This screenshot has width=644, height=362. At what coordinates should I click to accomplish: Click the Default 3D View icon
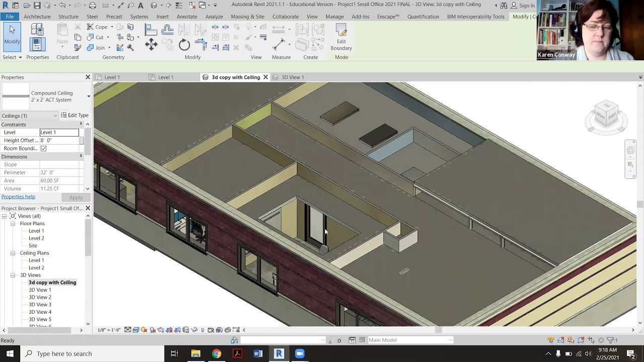pyautogui.click(x=154, y=6)
